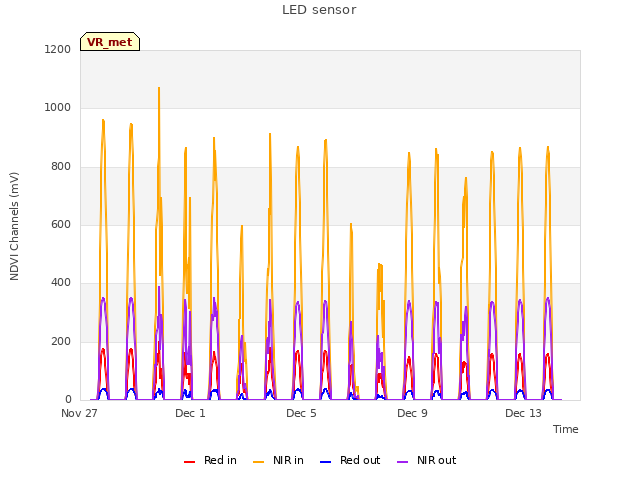Toggle the Red out legend entry

(x=350, y=460)
